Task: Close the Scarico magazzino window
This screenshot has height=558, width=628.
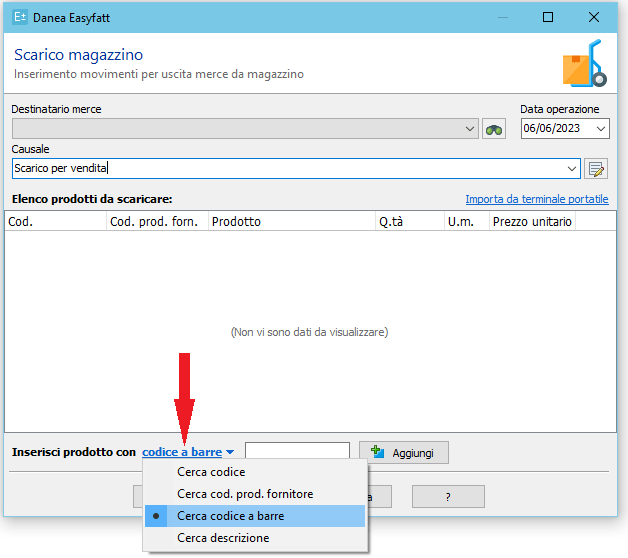Action: point(594,17)
